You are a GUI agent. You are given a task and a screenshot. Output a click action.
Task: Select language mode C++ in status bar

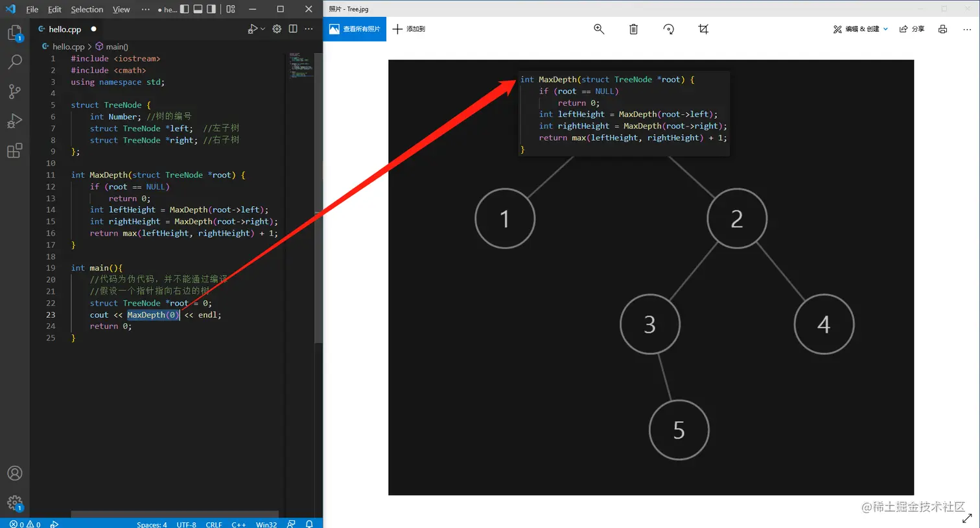pos(239,524)
